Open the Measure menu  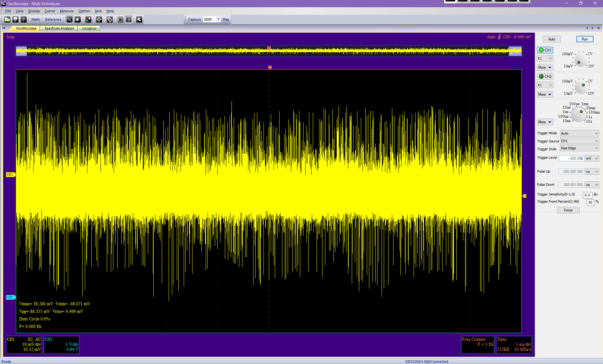pyautogui.click(x=67, y=11)
